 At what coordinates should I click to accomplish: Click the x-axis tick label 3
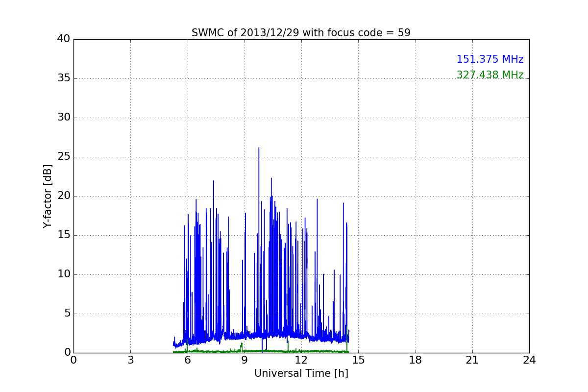[130, 360]
